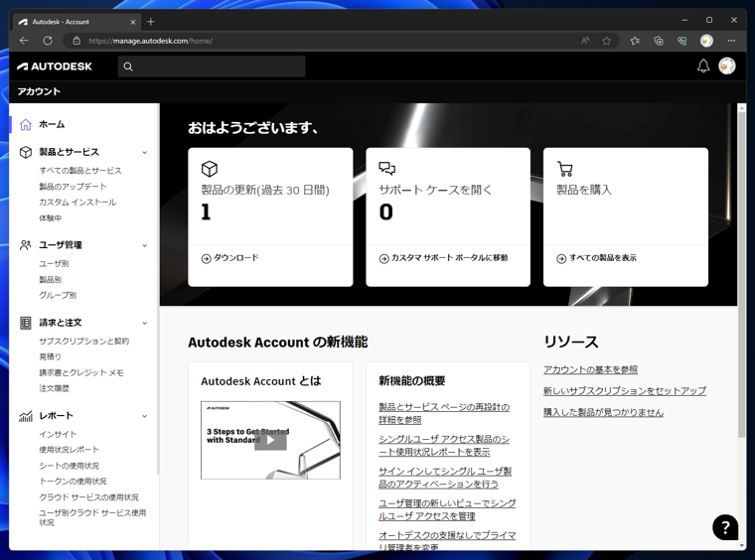This screenshot has height=560, width=755.
Task: Open サブスクリプションと契約 in the sidebar
Action: coord(84,342)
